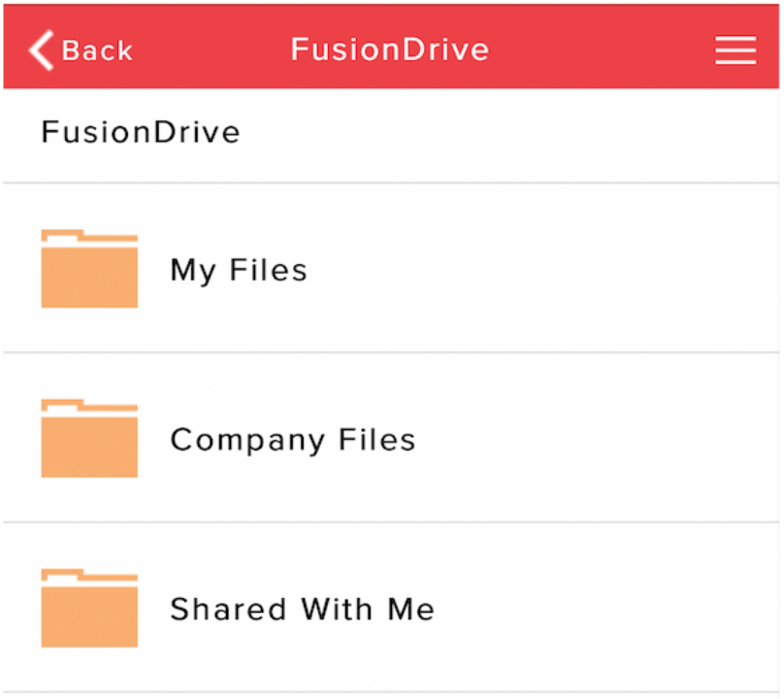Tap the back chevron arrow icon
The width and height of the screenshot is (784, 699).
click(x=42, y=50)
